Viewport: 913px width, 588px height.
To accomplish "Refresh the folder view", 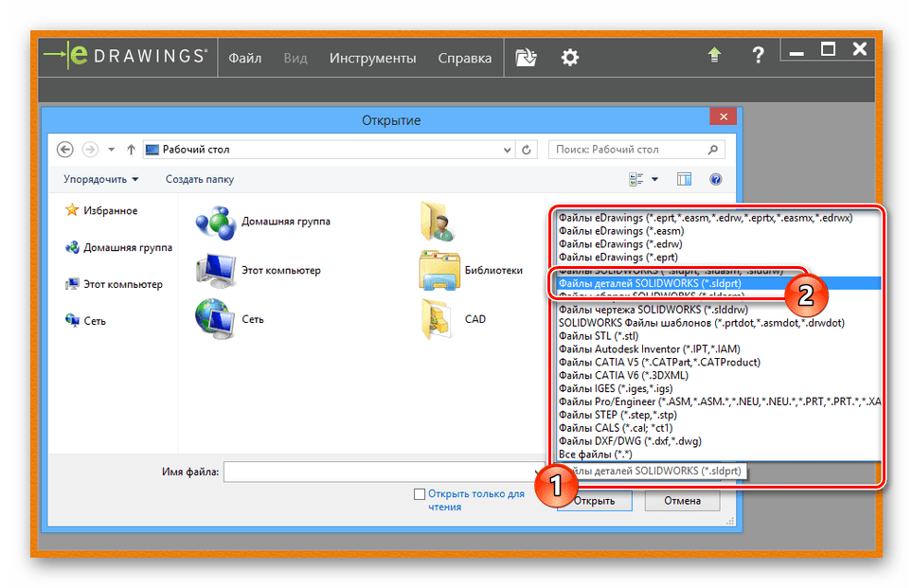I will tap(527, 150).
